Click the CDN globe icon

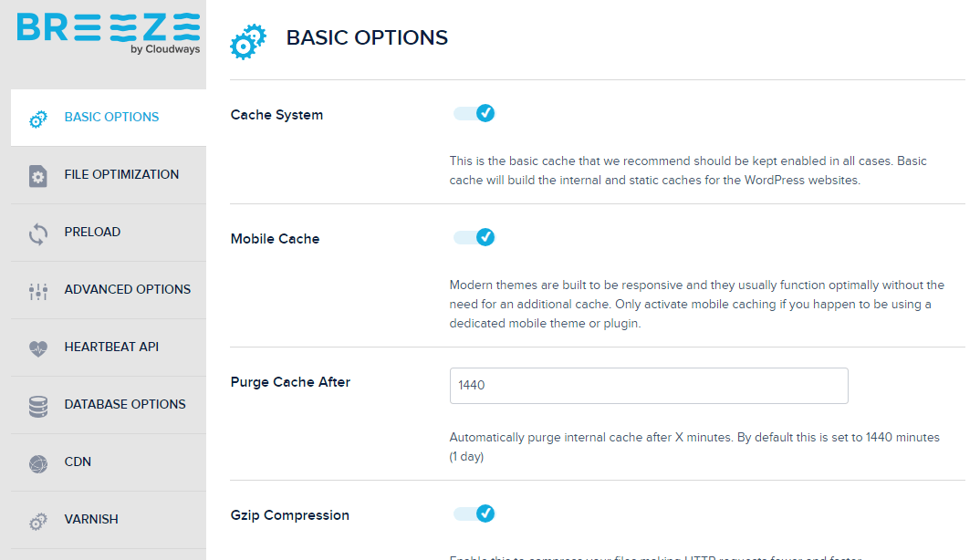(x=37, y=463)
